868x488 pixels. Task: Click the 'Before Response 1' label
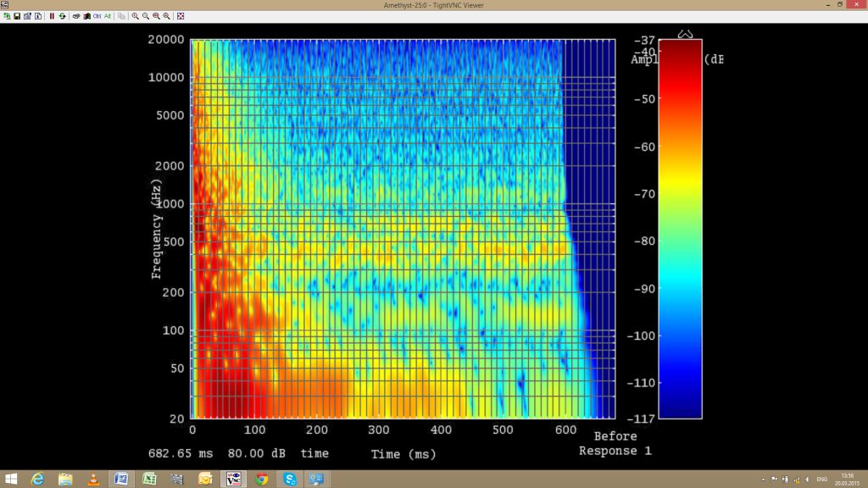[x=615, y=444]
